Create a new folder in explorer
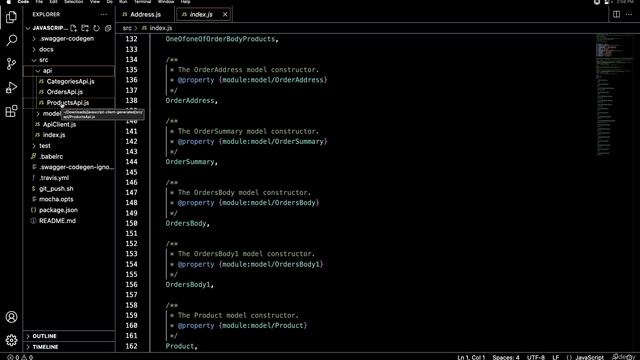This screenshot has width=640, height=360. [85, 28]
